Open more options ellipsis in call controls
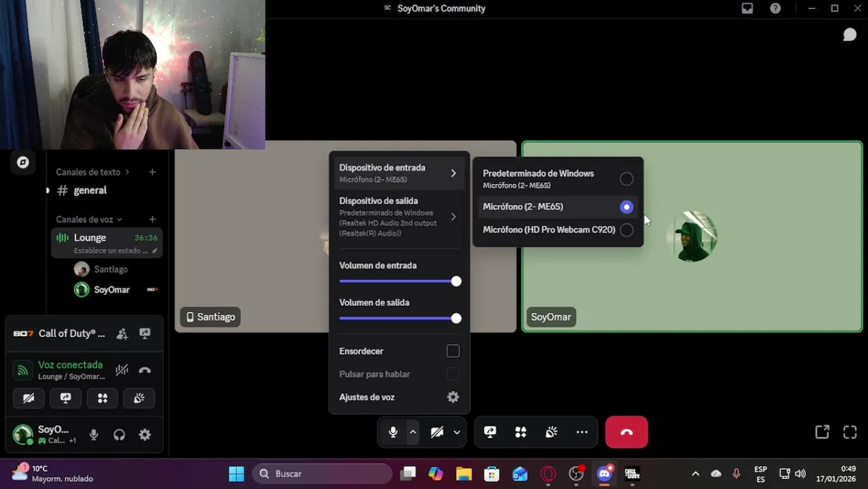 click(582, 432)
